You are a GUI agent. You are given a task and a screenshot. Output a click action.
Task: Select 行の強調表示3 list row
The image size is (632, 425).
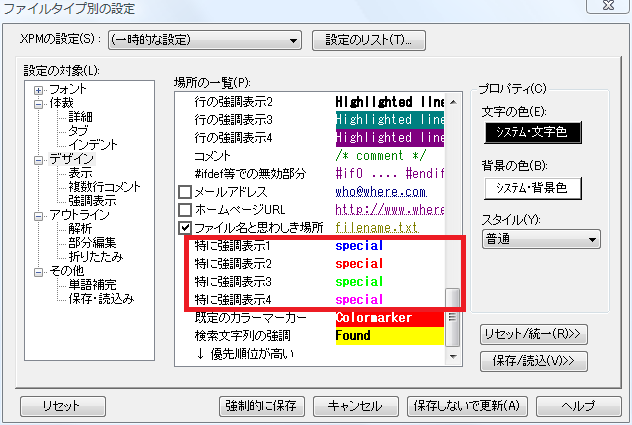click(x=310, y=120)
